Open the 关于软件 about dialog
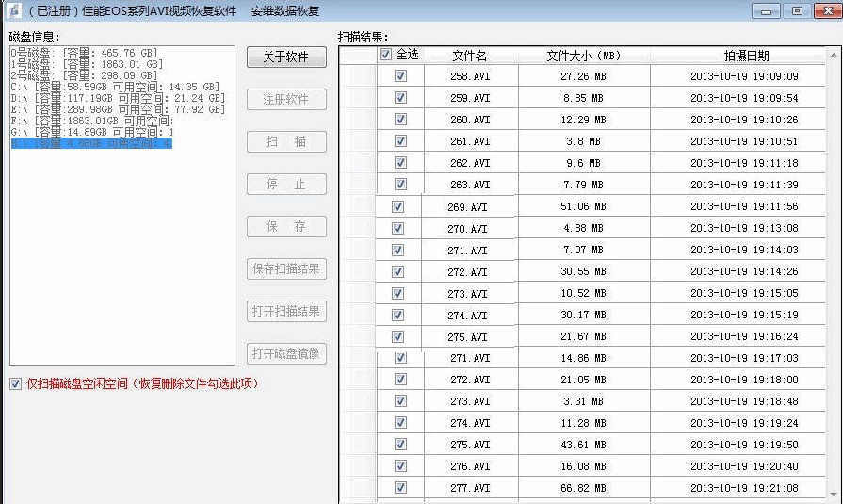The width and height of the screenshot is (843, 504). [x=286, y=57]
